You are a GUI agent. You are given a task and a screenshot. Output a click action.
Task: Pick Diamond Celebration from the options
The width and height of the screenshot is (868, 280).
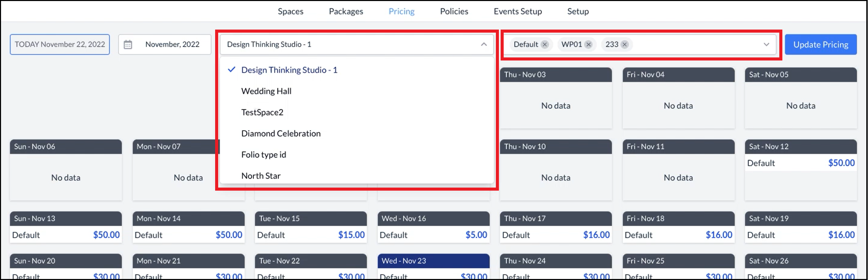pyautogui.click(x=281, y=134)
